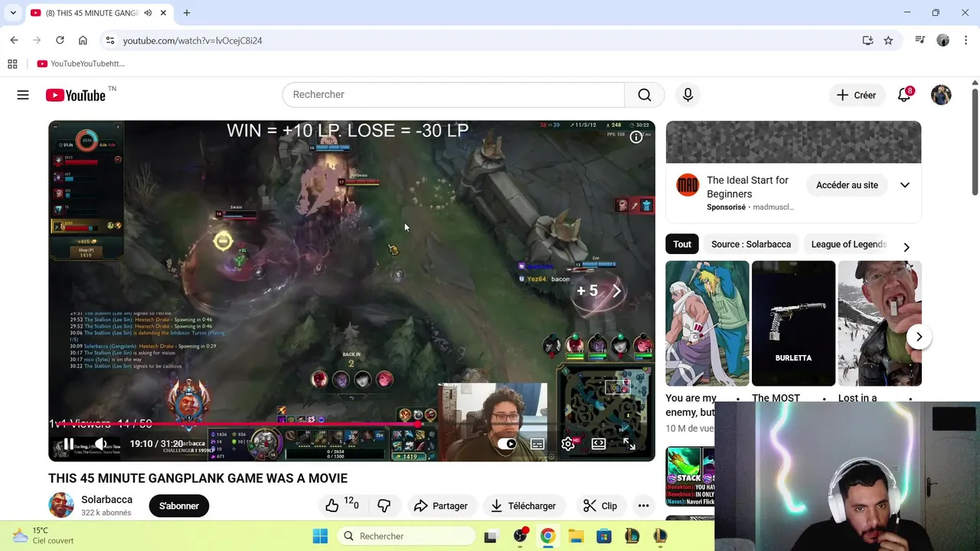Image resolution: width=980 pixels, height=551 pixels.
Task: Open the browser home page
Action: (83, 41)
